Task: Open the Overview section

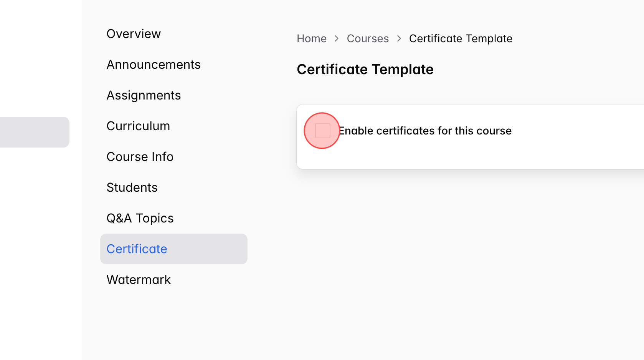Action: pos(134,33)
